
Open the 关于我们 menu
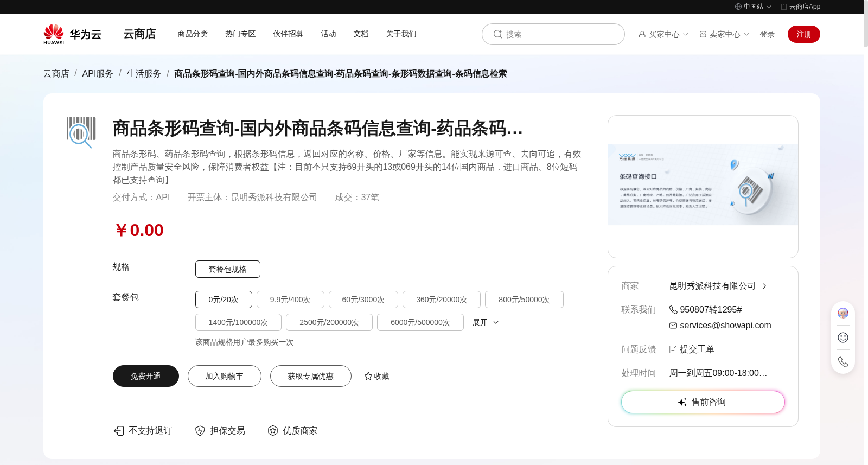401,34
